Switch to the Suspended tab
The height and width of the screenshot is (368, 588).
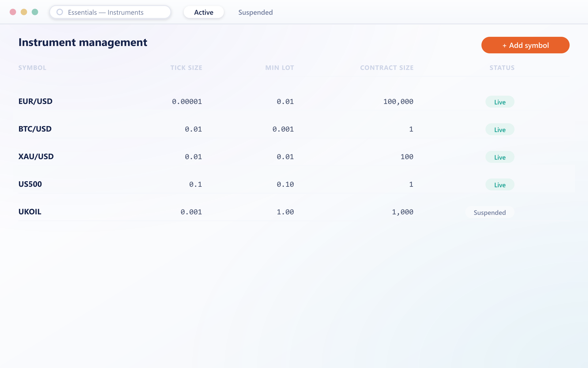255,12
